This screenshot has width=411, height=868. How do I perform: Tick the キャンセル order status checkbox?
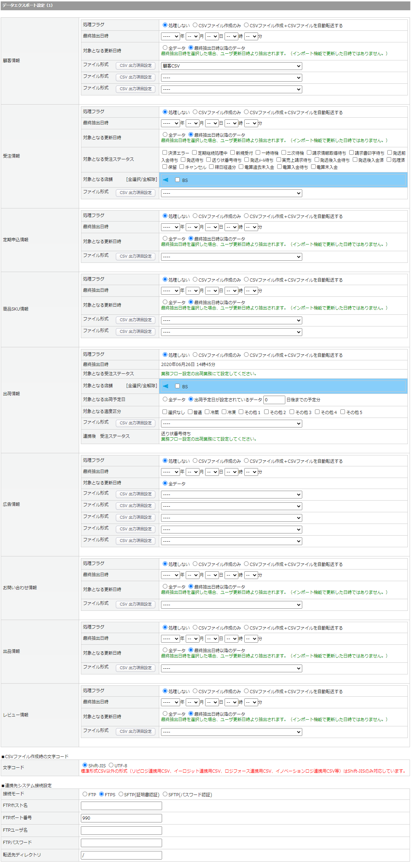tap(182, 167)
